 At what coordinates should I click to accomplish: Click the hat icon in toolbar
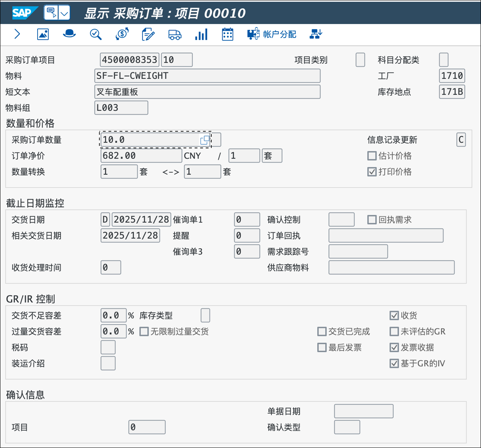click(69, 34)
